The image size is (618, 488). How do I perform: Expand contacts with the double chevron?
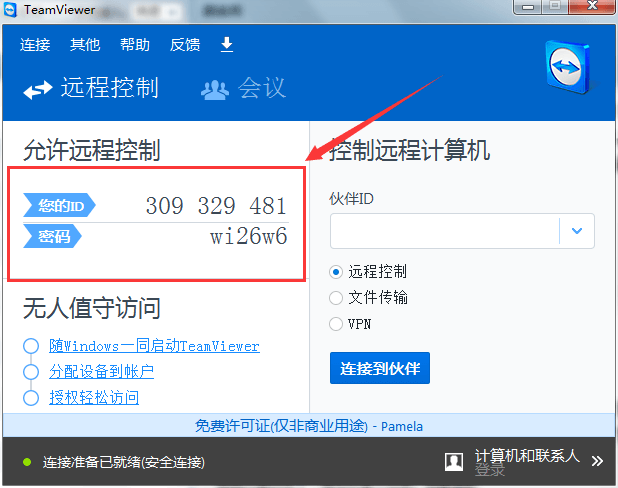click(597, 461)
